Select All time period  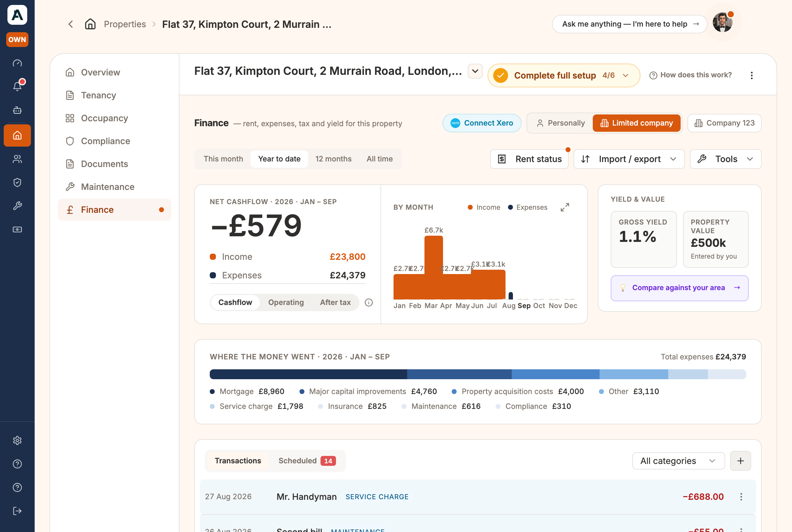379,159
